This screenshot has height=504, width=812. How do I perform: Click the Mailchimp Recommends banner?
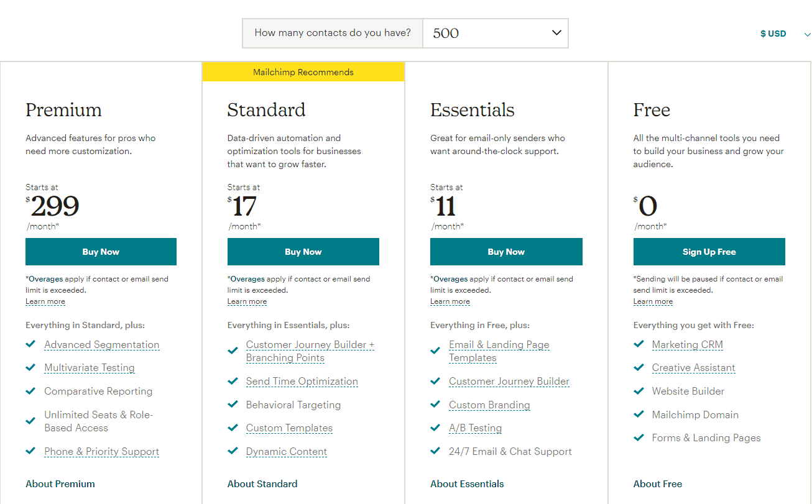tap(303, 71)
